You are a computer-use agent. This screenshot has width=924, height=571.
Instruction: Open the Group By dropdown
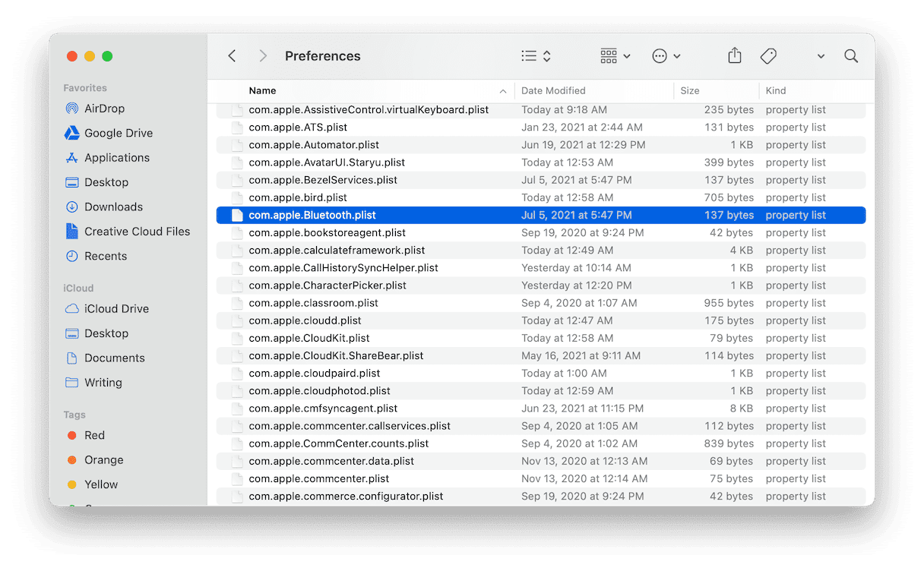pos(615,56)
